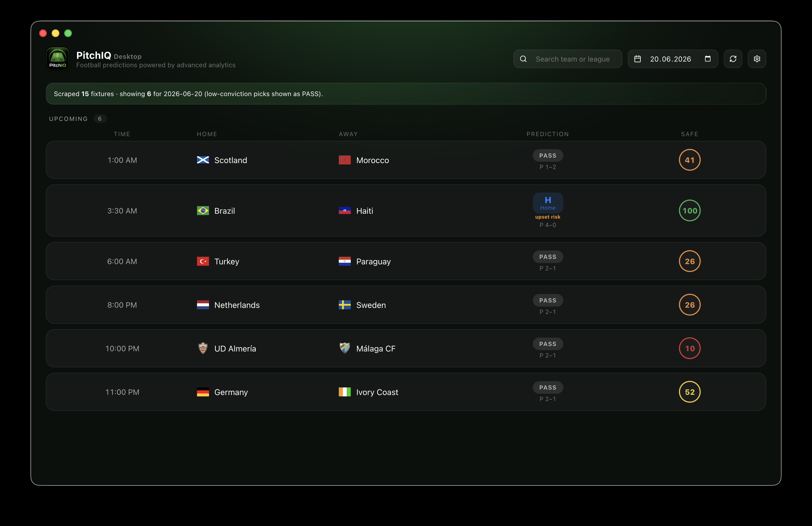Click the safe score 10 circle
This screenshot has width=812, height=526.
[x=690, y=348]
